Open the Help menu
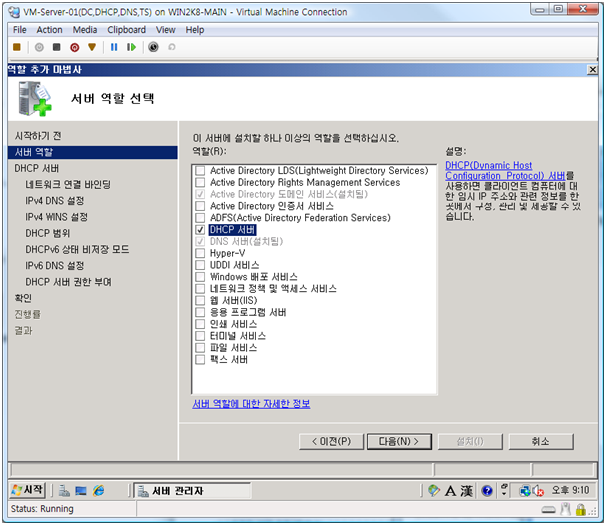 [x=194, y=30]
